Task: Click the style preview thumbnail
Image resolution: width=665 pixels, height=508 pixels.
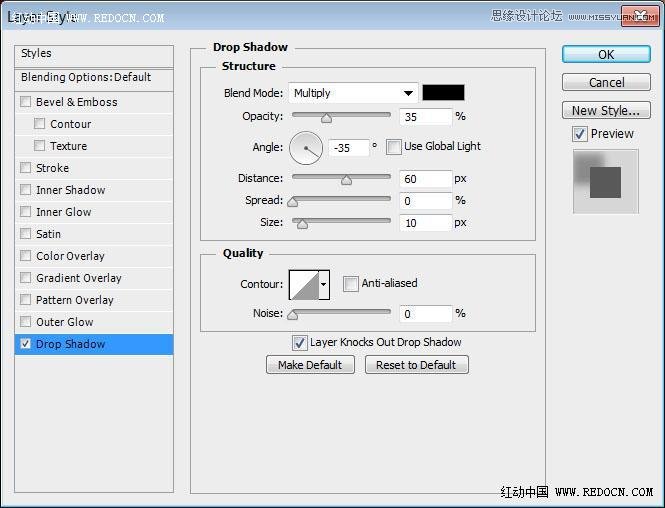Action: click(x=605, y=181)
